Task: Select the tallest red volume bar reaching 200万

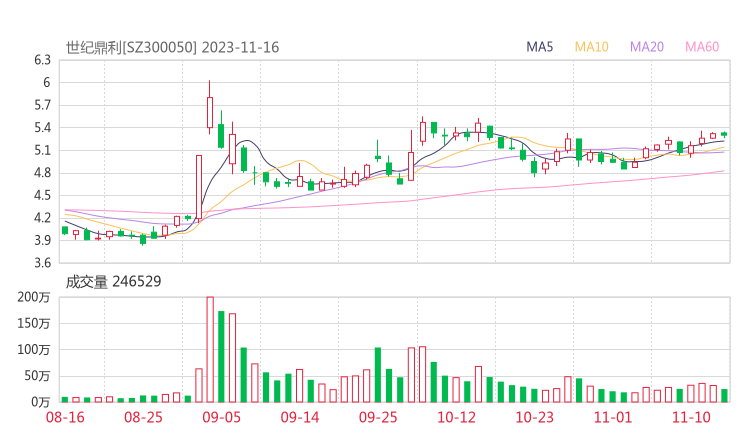Action: click(x=210, y=350)
